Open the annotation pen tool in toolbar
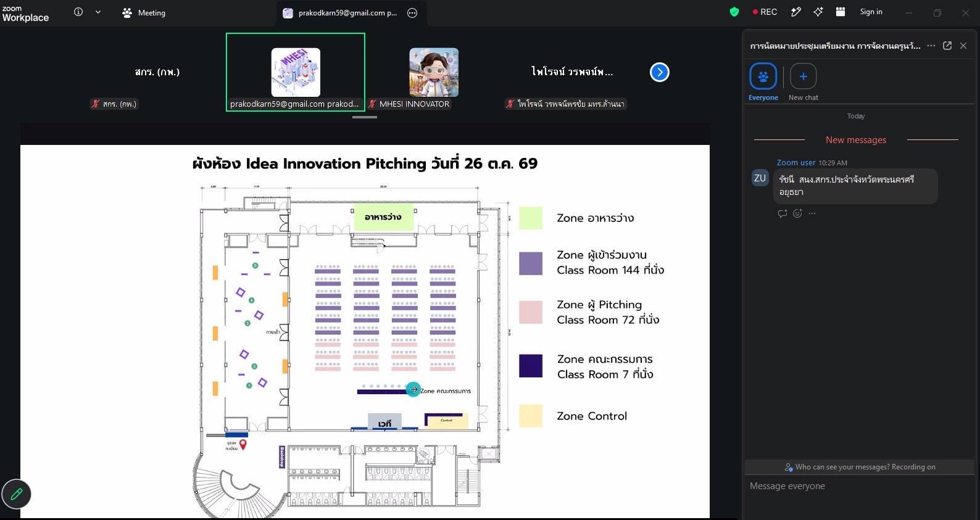The width and height of the screenshot is (980, 520). [796, 12]
